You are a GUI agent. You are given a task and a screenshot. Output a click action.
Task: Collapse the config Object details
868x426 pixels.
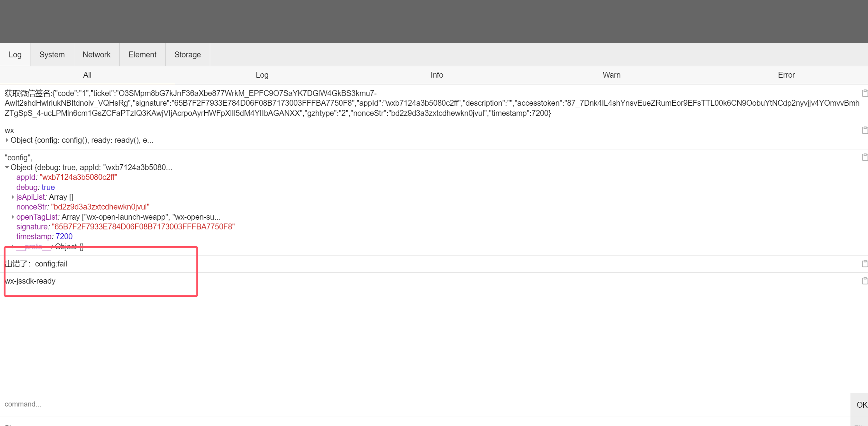click(7, 167)
